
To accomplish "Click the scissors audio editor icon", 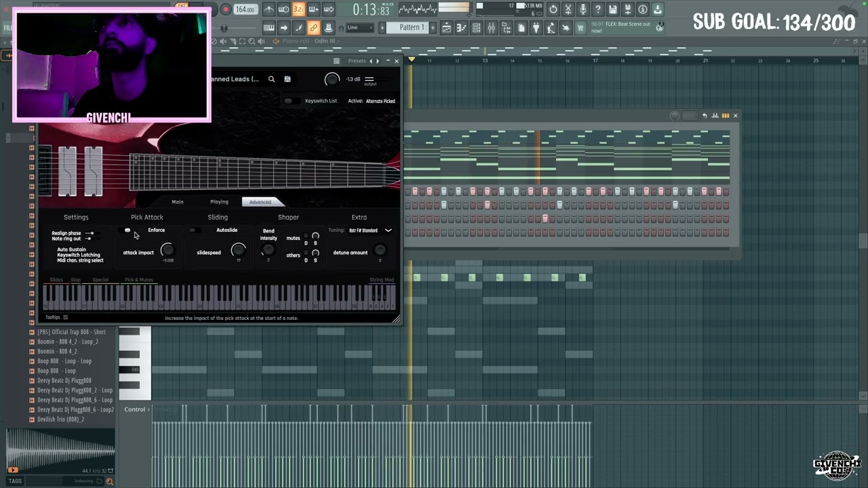I will pyautogui.click(x=568, y=9).
